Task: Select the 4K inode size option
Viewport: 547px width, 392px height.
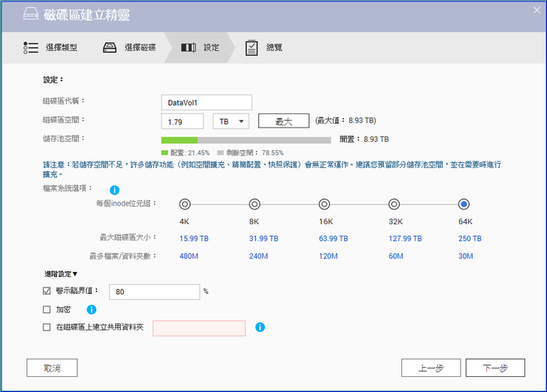Action: tap(184, 204)
